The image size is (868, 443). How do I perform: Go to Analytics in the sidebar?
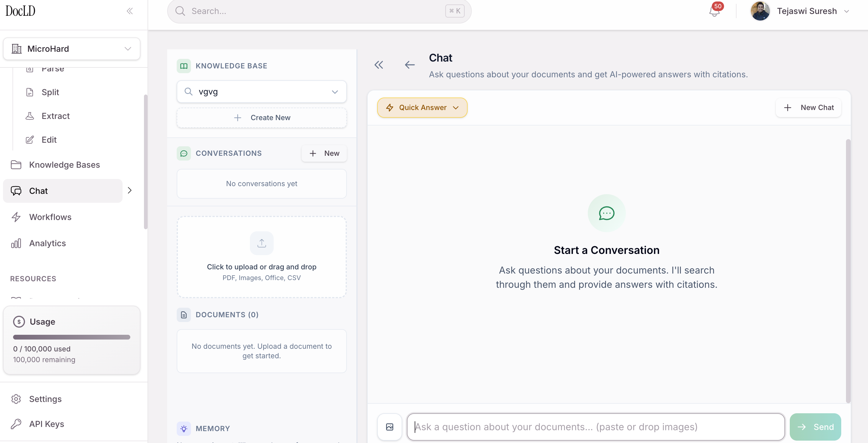click(47, 243)
